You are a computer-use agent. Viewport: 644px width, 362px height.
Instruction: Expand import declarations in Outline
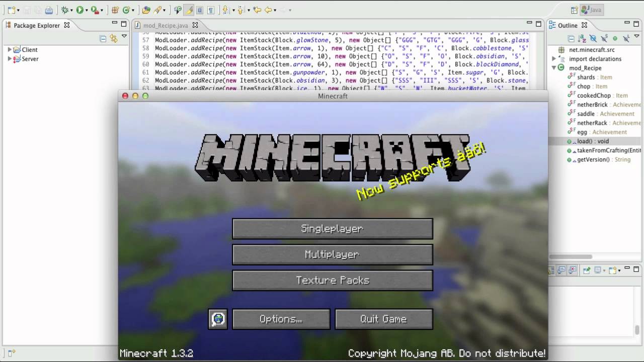click(554, 59)
